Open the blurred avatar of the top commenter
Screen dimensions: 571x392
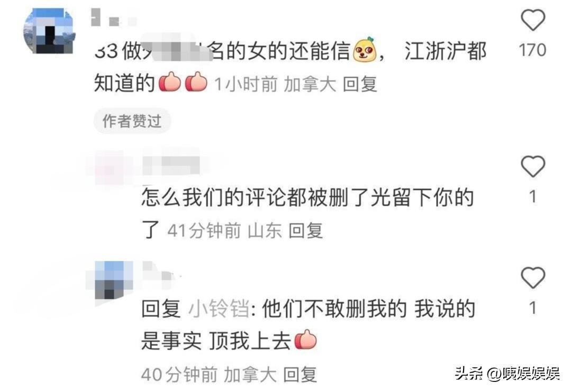coord(49,32)
